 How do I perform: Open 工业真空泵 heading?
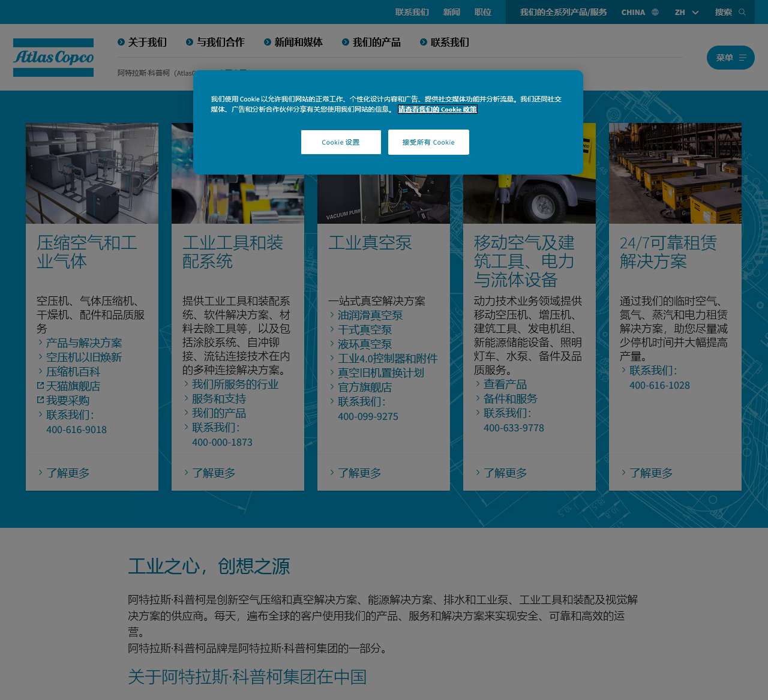(x=370, y=243)
